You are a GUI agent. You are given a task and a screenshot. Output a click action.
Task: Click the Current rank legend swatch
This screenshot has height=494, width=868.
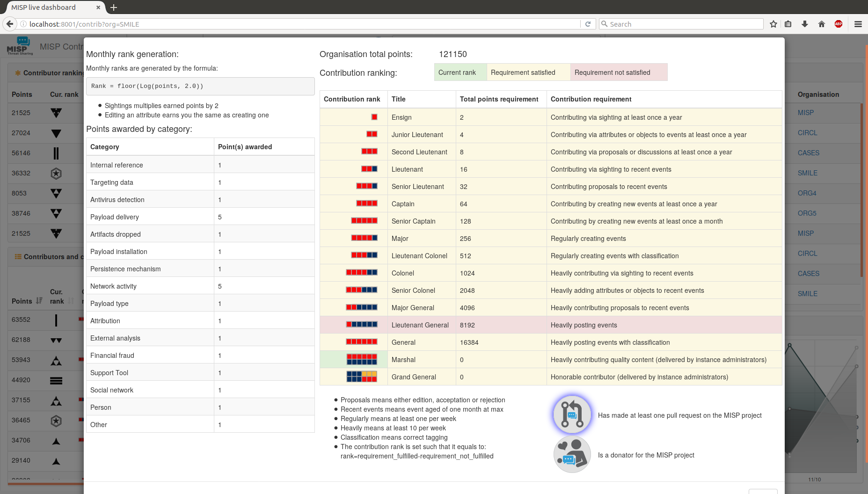[460, 73]
